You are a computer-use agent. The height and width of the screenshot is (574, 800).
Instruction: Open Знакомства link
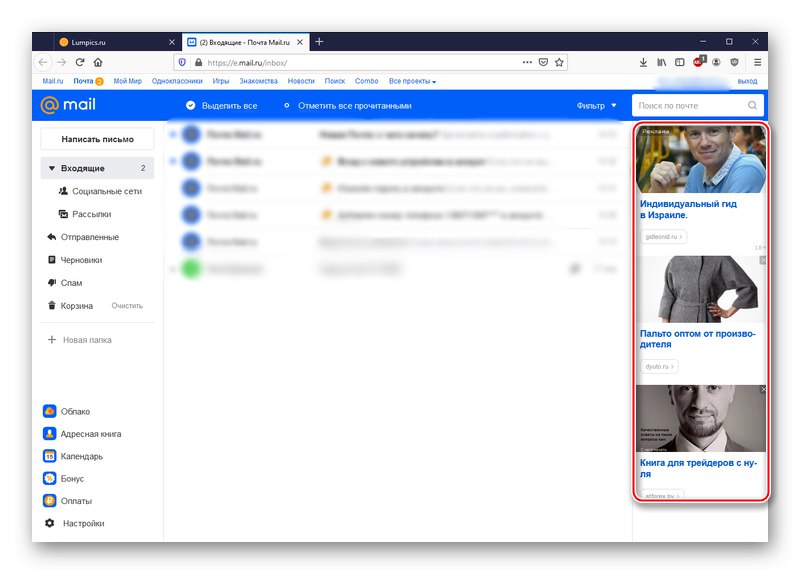click(259, 81)
